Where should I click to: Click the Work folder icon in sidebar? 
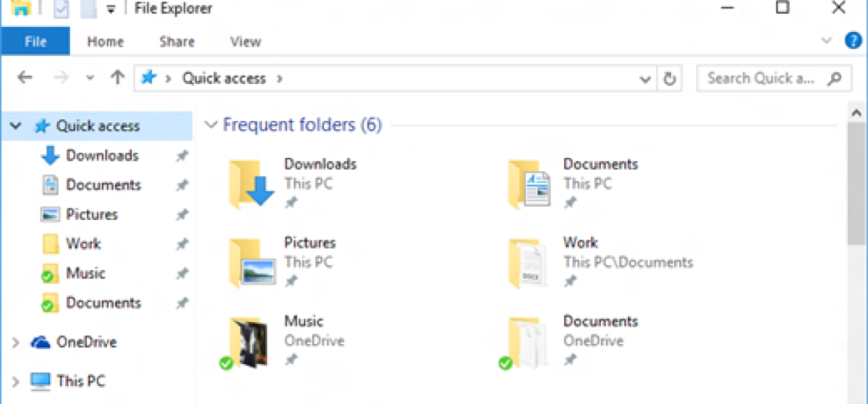click(50, 244)
